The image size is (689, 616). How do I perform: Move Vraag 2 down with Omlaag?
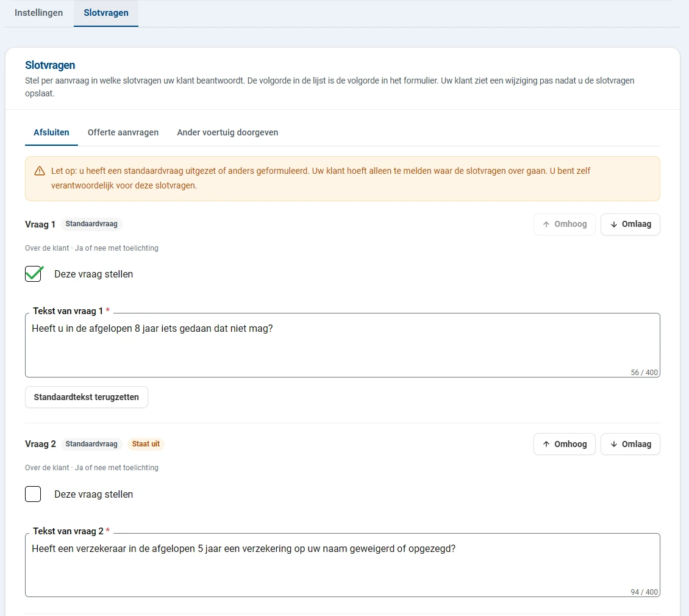click(x=630, y=444)
